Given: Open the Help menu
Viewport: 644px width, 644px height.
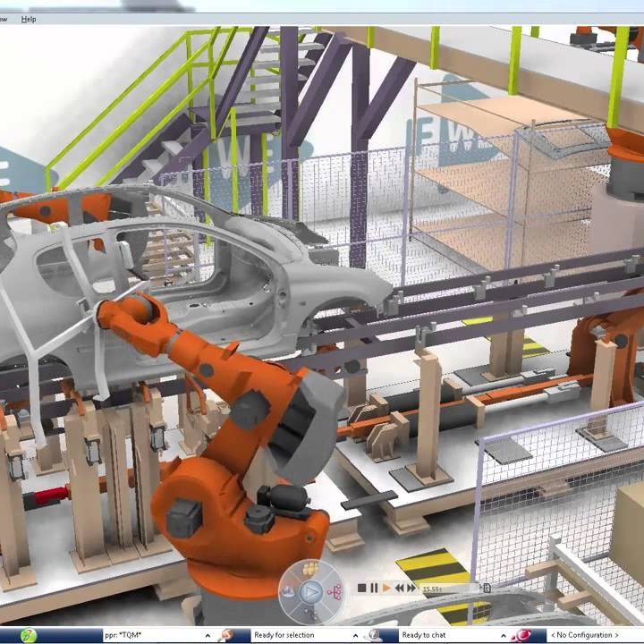Looking at the screenshot, I should 29,19.
